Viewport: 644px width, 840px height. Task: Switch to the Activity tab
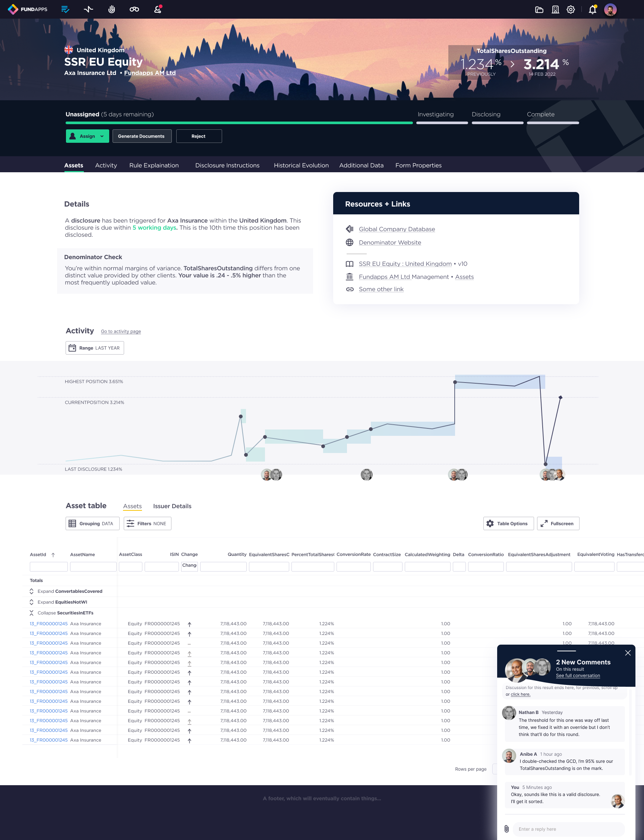tap(106, 165)
